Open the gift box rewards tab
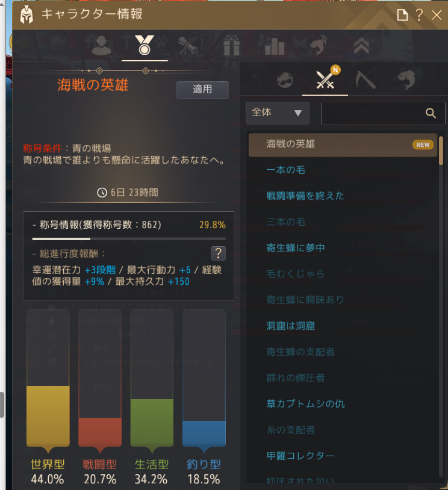This screenshot has width=448, height=490. pyautogui.click(x=232, y=46)
